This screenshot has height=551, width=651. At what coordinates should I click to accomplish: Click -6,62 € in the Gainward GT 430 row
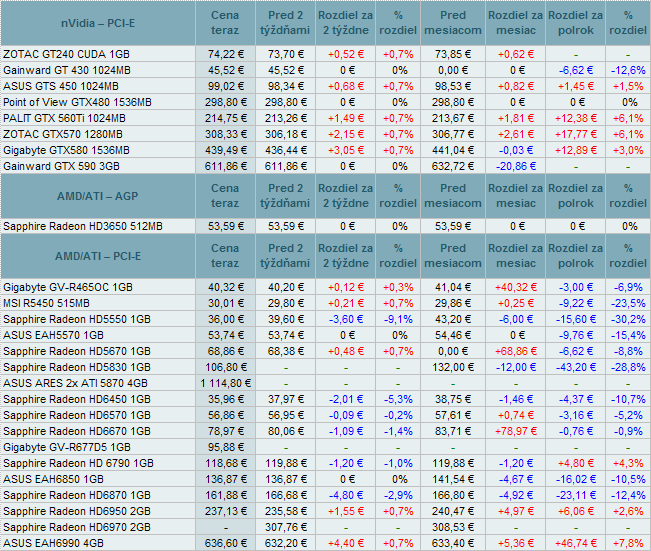(575, 70)
